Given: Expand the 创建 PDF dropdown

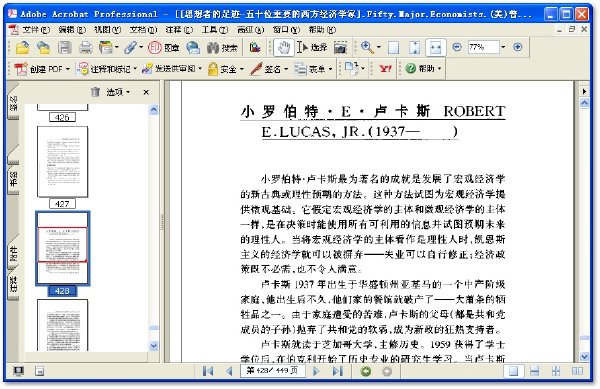Looking at the screenshot, I should (x=68, y=69).
